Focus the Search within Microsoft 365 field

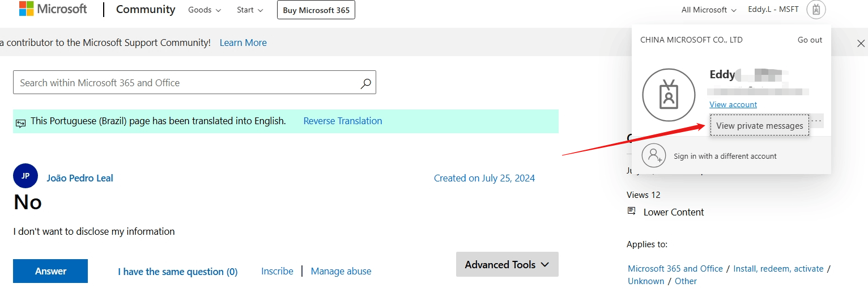[x=194, y=83]
